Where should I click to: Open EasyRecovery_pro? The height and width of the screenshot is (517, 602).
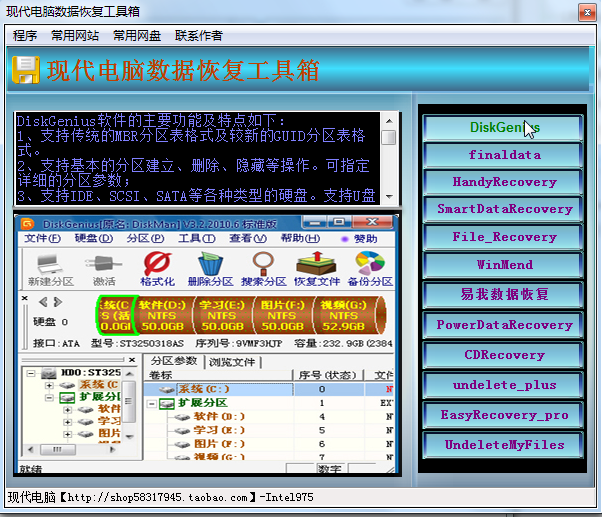tap(503, 415)
